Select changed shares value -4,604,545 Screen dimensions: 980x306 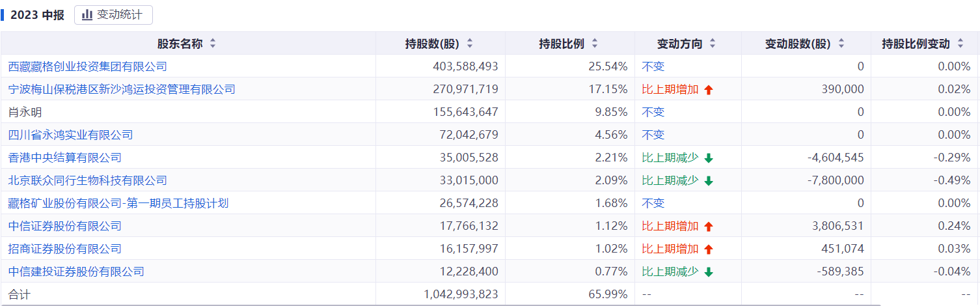pyautogui.click(x=836, y=158)
